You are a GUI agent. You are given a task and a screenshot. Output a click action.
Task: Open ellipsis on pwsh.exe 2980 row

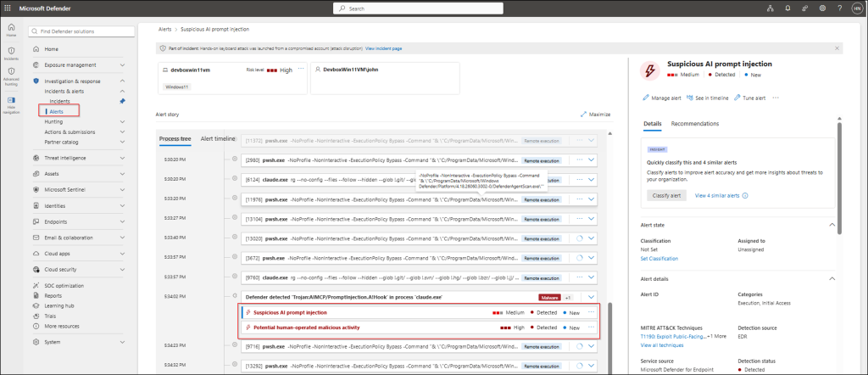(x=579, y=160)
